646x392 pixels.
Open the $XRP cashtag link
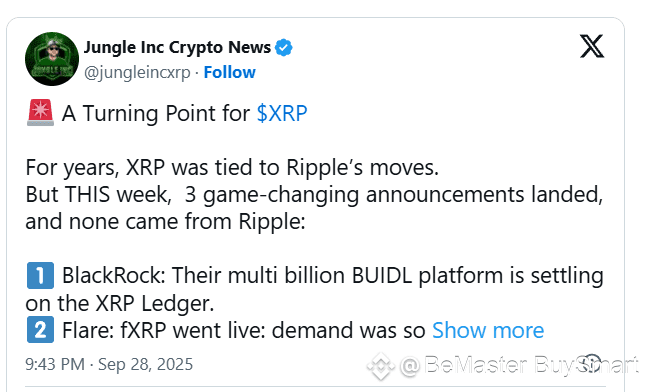pyautogui.click(x=282, y=113)
